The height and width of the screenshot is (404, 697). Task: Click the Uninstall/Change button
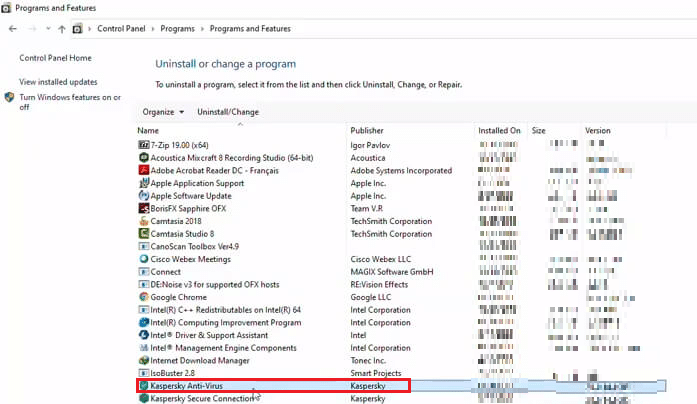click(228, 112)
